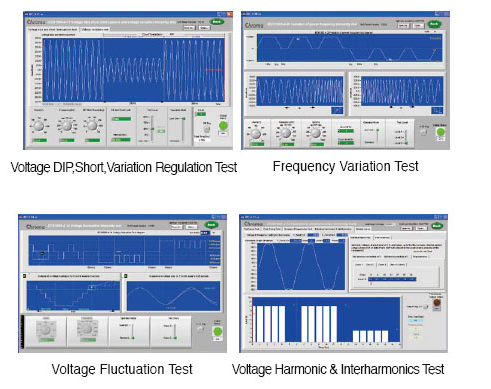Click red output status lamp in Harmonics window
This screenshot has height=389, width=491.
click(437, 303)
